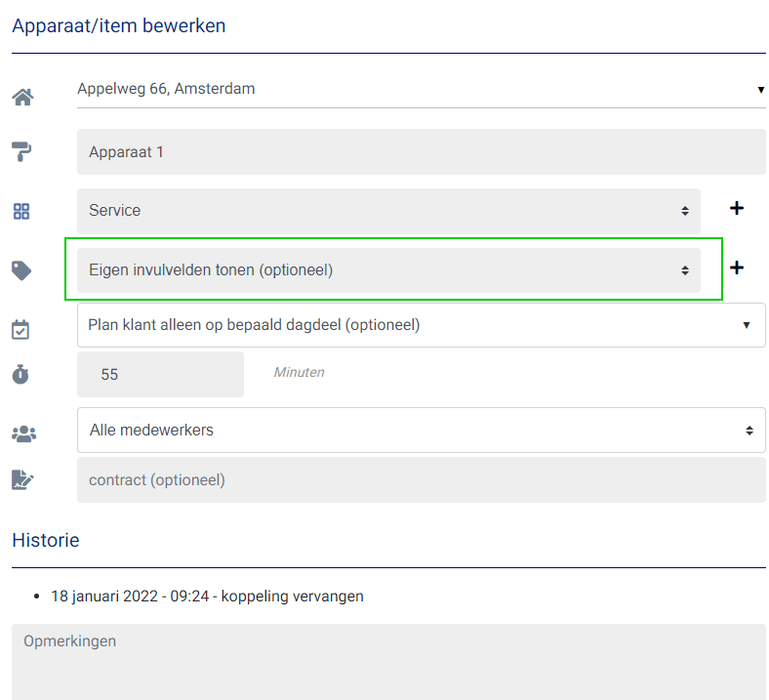Viewport: 769px width, 700px height.
Task: Click the Apparaat 1 name field
Action: click(421, 152)
